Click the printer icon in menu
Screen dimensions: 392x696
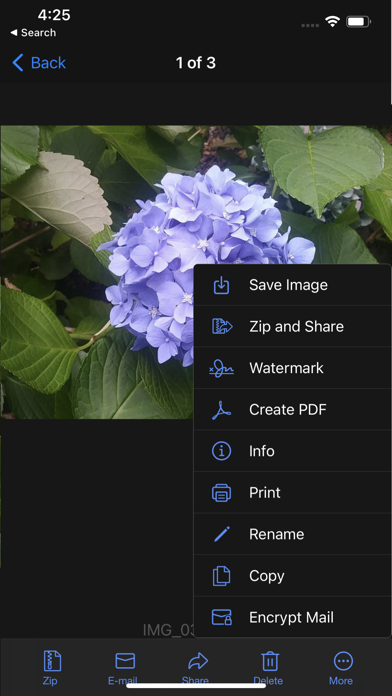(x=222, y=493)
